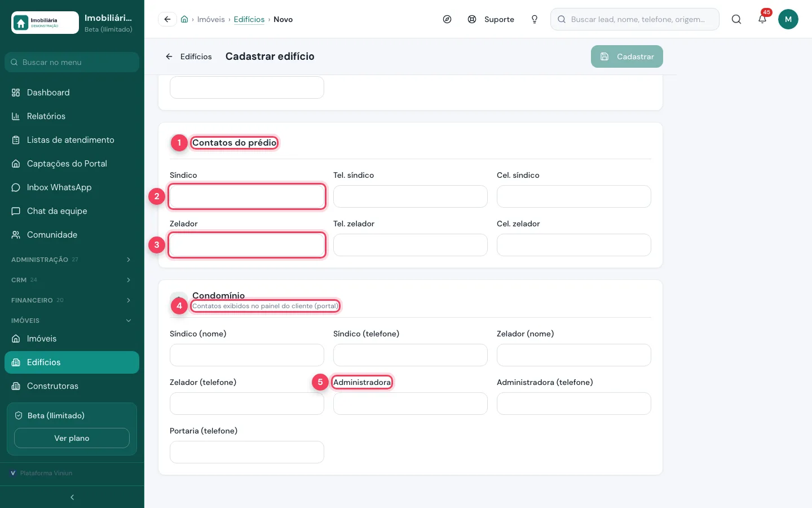Collapse the IMÓVEIS menu section

72,321
